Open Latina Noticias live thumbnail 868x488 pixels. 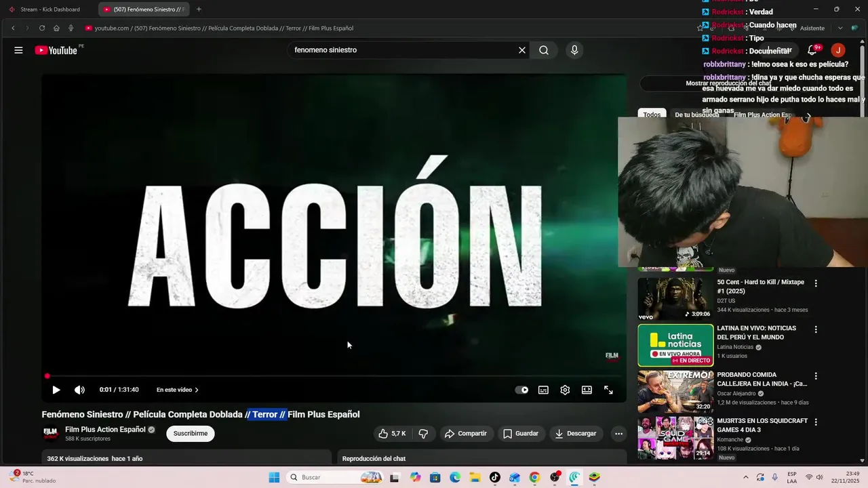pos(675,345)
